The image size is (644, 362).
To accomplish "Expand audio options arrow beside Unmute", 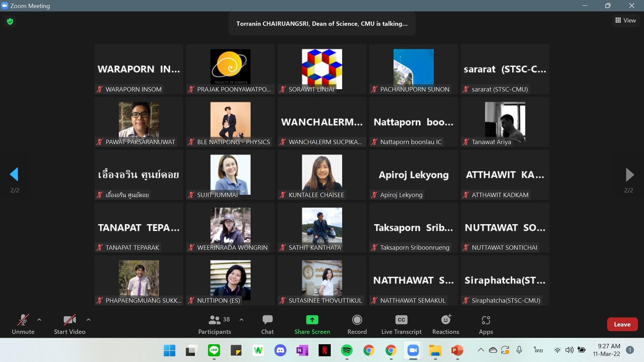I will 39,320.
